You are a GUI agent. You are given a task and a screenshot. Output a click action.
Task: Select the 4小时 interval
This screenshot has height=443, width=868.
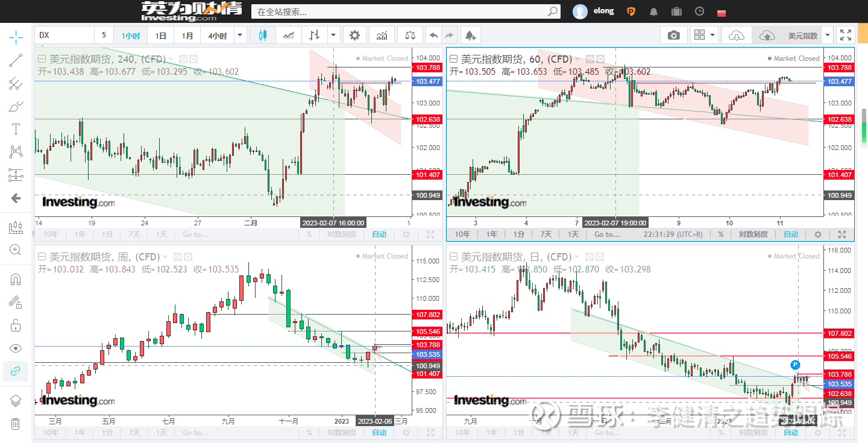[x=218, y=36]
